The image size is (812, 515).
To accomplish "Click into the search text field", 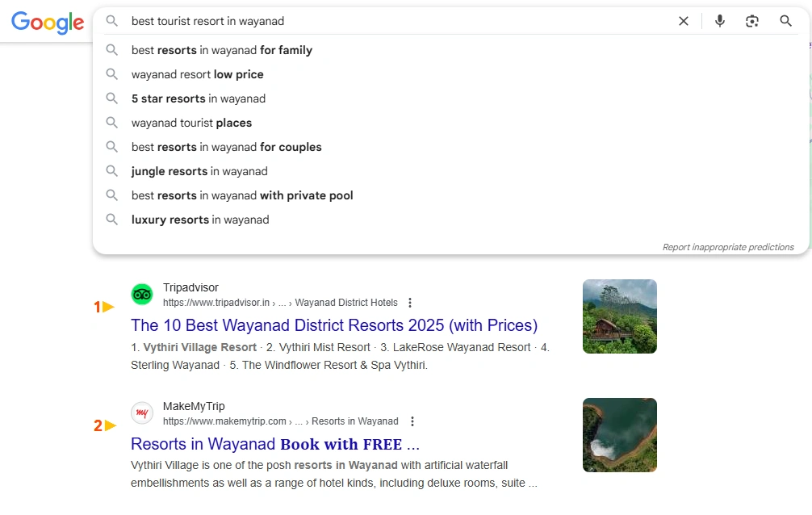I will pyautogui.click(x=387, y=21).
